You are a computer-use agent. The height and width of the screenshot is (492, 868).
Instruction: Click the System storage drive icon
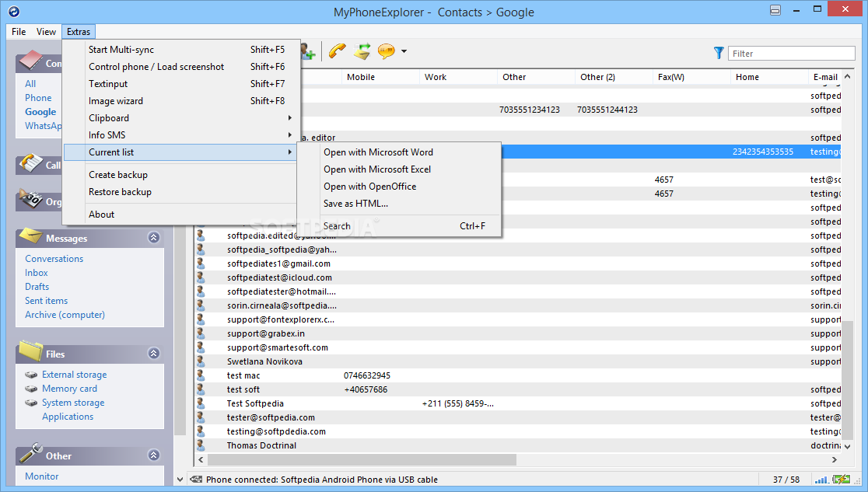(32, 403)
